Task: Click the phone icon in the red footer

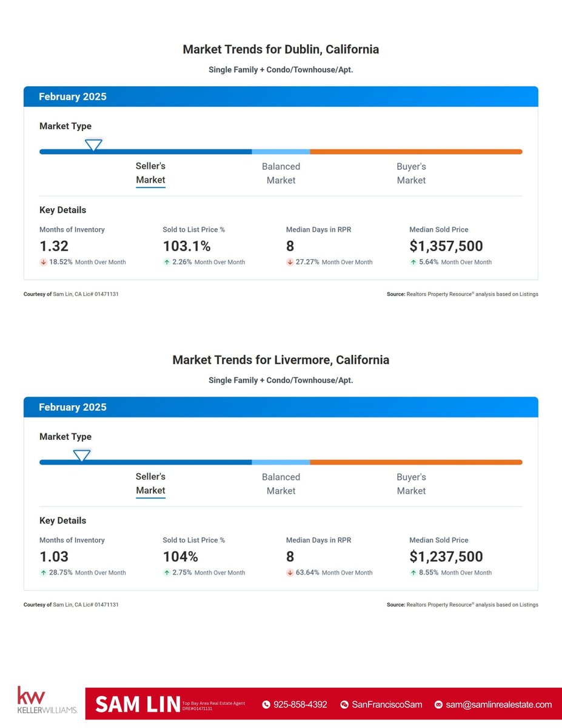Action: [266, 704]
